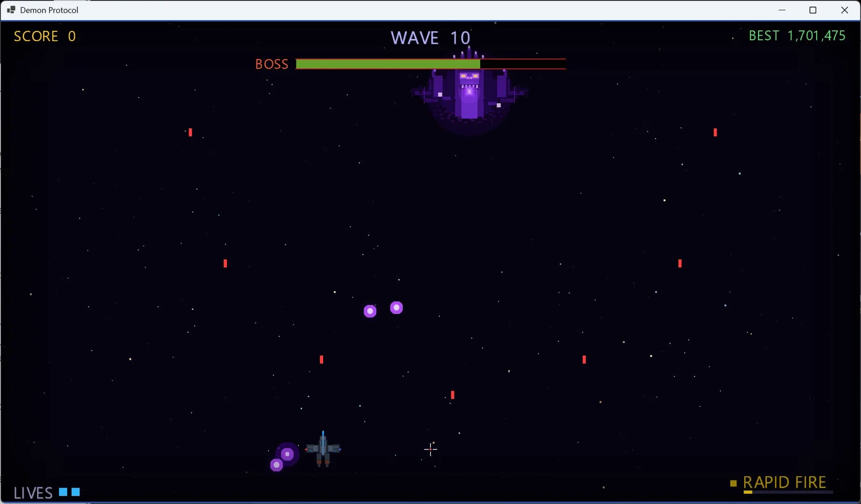Click the Demon Protocol title bar app icon
The image size is (861, 504).
11,10
